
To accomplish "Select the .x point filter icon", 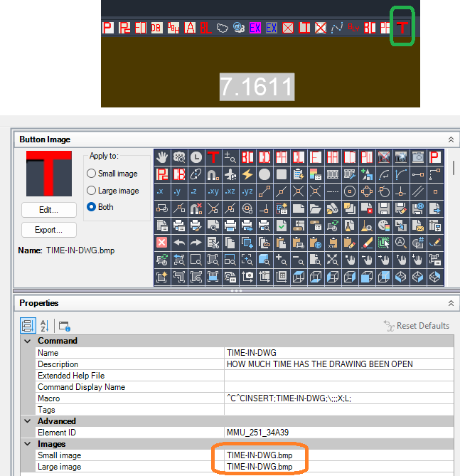I will coord(161,191).
